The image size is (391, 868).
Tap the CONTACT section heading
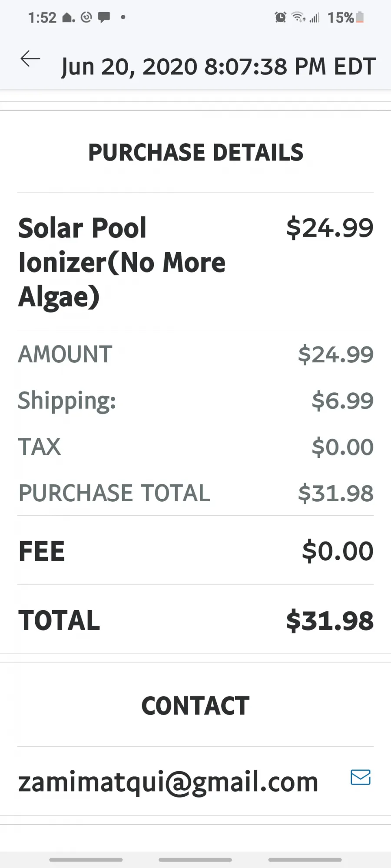195,706
